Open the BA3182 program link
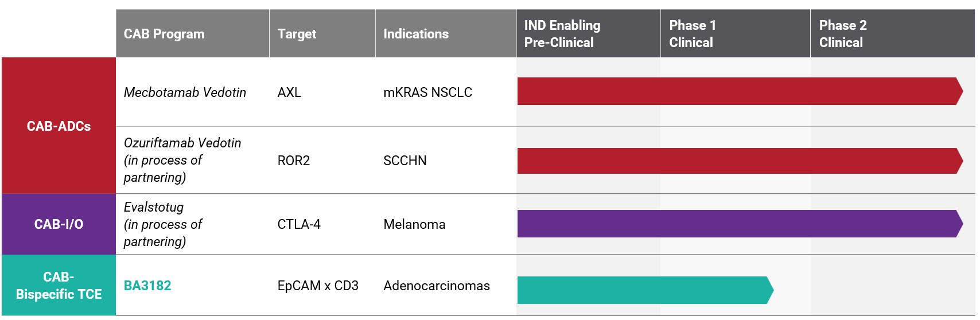Image resolution: width=980 pixels, height=320 pixels. [x=147, y=286]
